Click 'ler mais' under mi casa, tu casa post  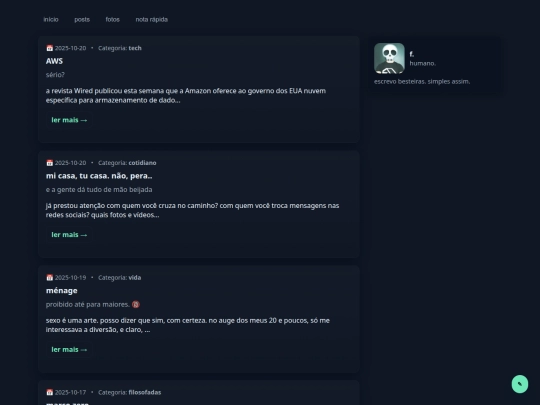click(x=69, y=235)
